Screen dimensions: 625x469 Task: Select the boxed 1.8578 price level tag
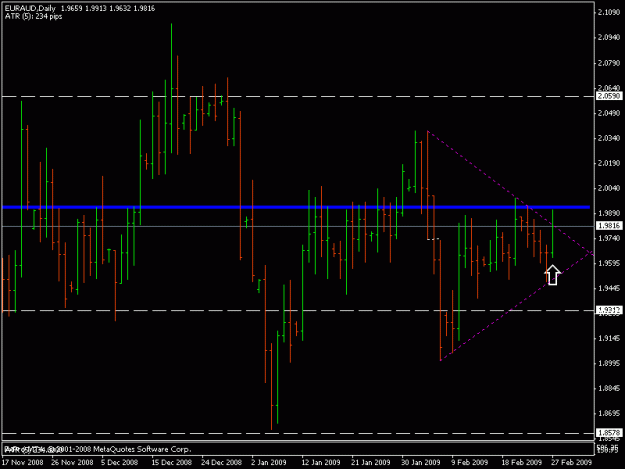(609, 433)
